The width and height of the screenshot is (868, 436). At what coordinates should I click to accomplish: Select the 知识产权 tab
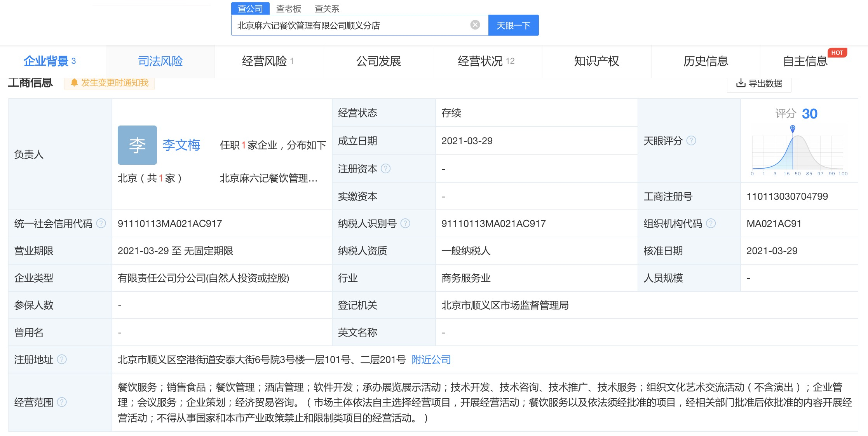[596, 61]
